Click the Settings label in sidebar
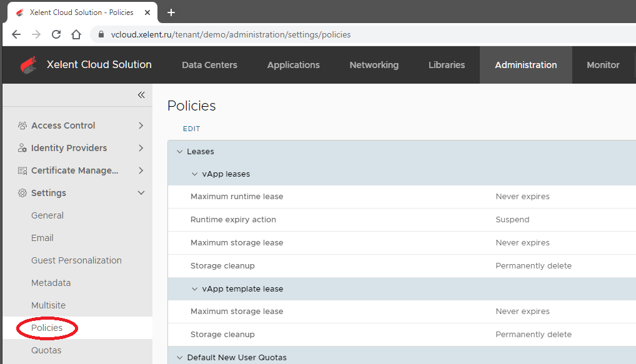636x364 pixels. (x=49, y=193)
